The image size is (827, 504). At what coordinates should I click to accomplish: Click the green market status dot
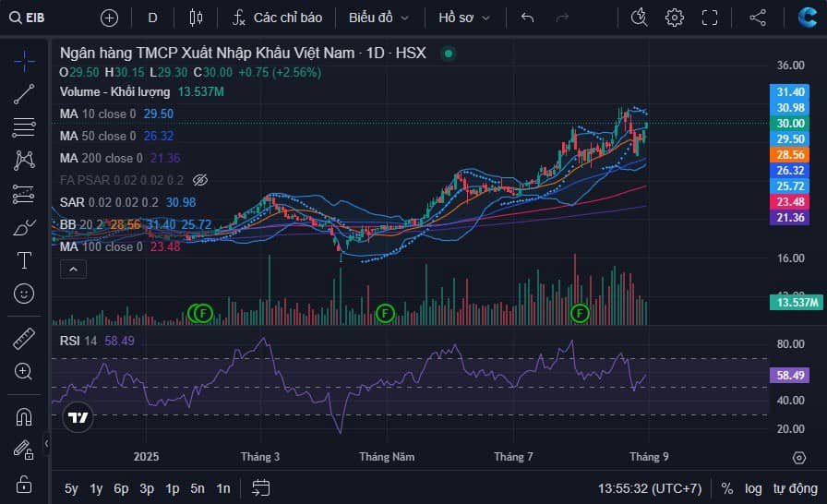pyautogui.click(x=449, y=54)
